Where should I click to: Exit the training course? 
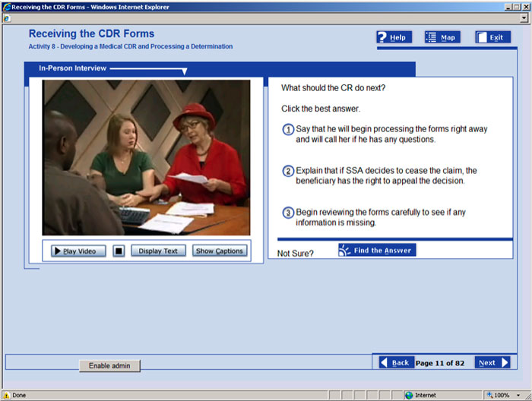pos(492,37)
